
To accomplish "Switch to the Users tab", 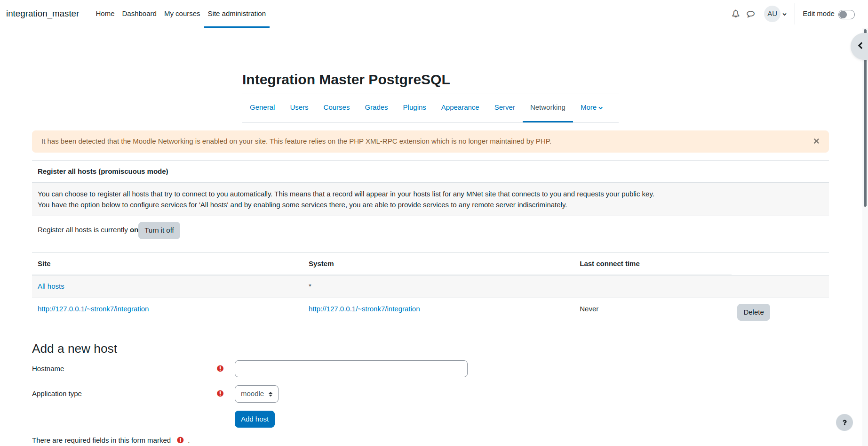I will click(x=299, y=107).
